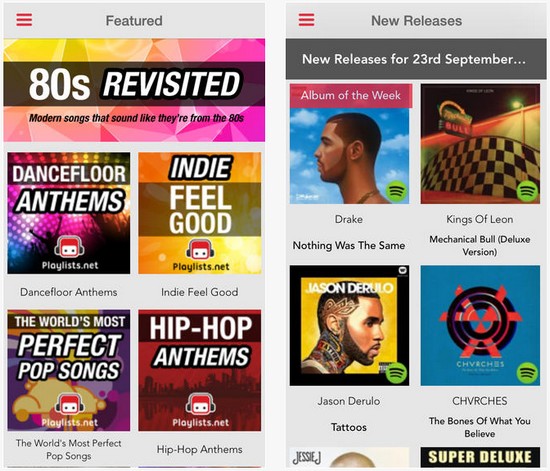
Task: Open hamburger menu on Featured screen
Action: [x=24, y=20]
